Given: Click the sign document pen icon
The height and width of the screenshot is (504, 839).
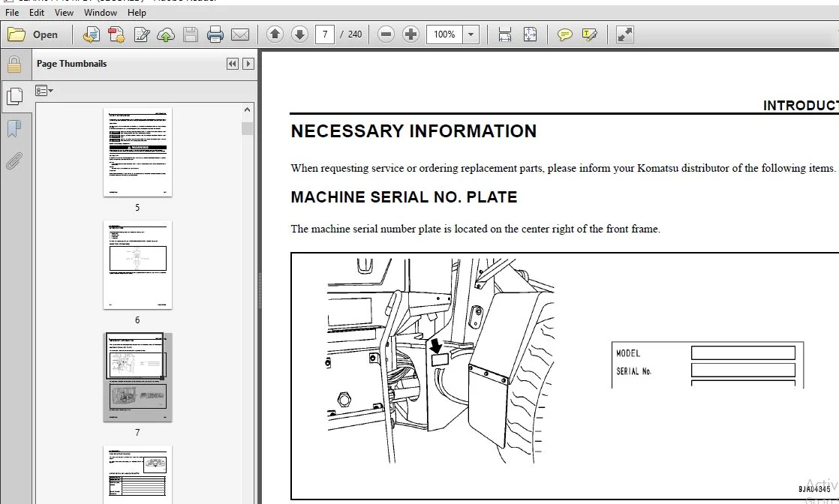Looking at the screenshot, I should click(x=142, y=34).
